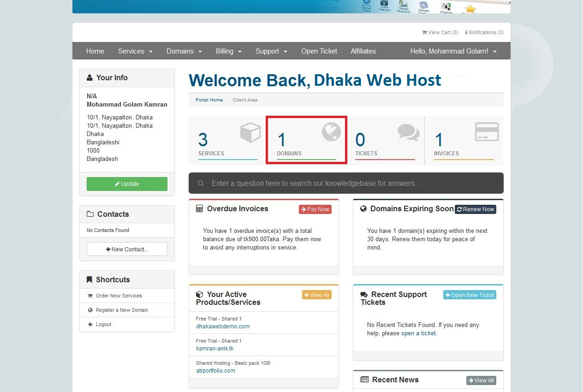Select Register a New Domain shortcut
The width and height of the screenshot is (583, 392).
click(x=122, y=310)
